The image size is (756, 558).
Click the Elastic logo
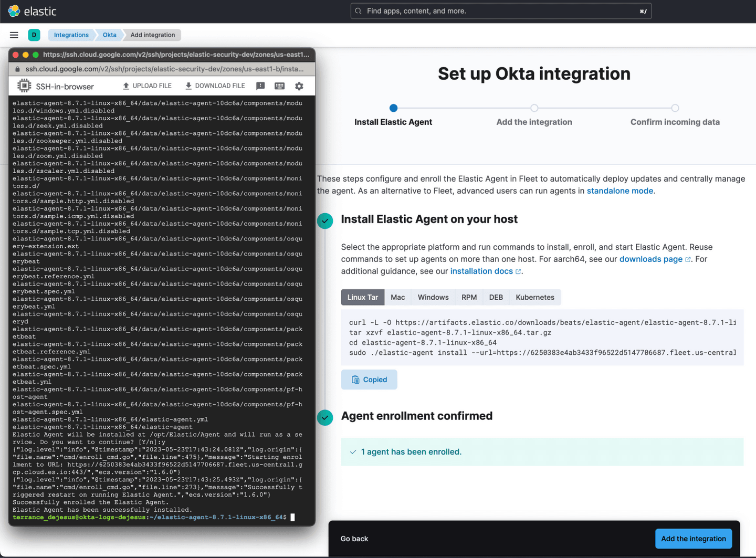[31, 10]
